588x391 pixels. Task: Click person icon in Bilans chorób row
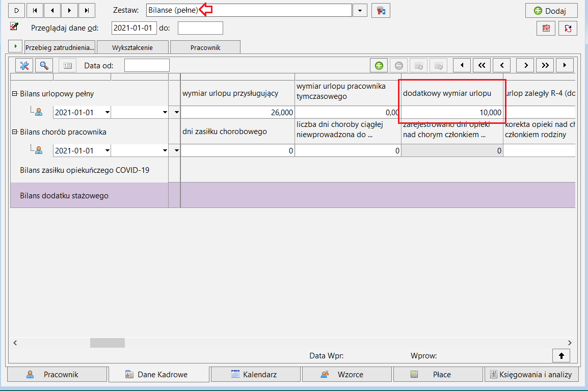tap(39, 150)
